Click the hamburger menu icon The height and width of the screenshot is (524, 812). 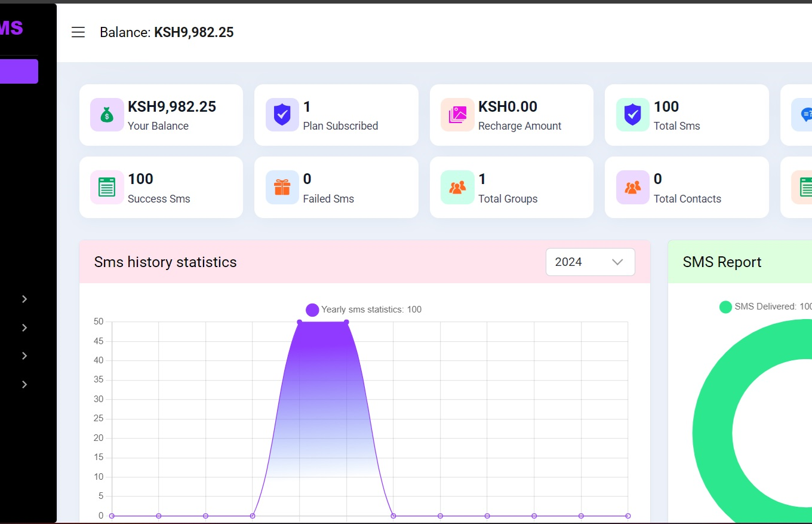[78, 32]
